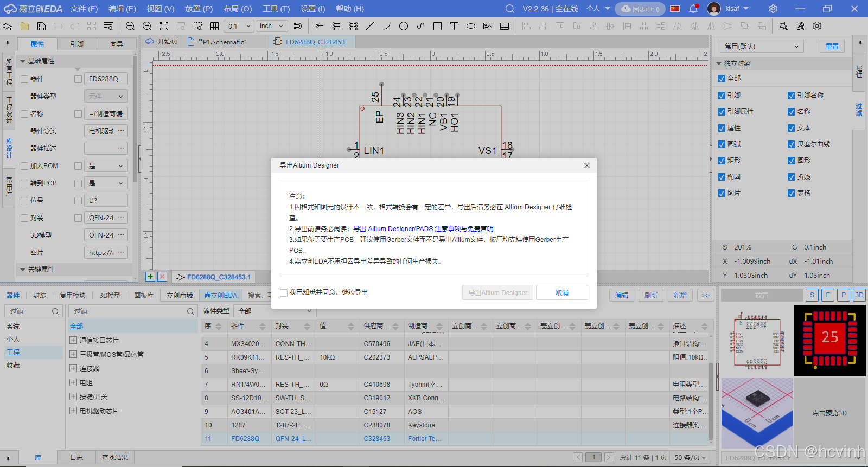Select the multi-pin placement tool
The width and height of the screenshot is (868, 467).
(x=336, y=26)
